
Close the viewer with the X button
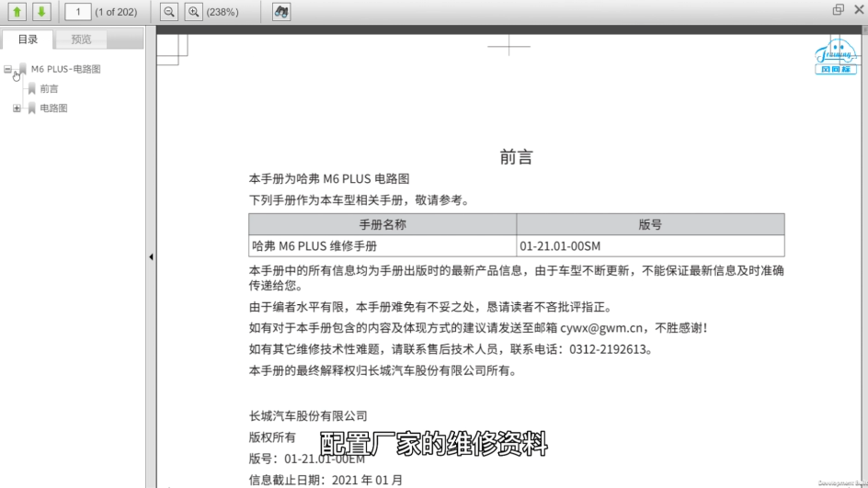(x=859, y=9)
